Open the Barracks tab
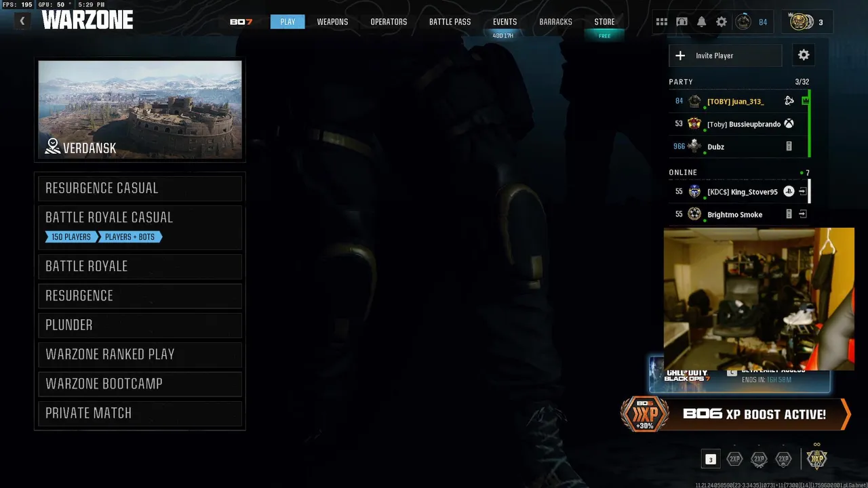Image resolution: width=868 pixels, height=488 pixels. point(555,22)
